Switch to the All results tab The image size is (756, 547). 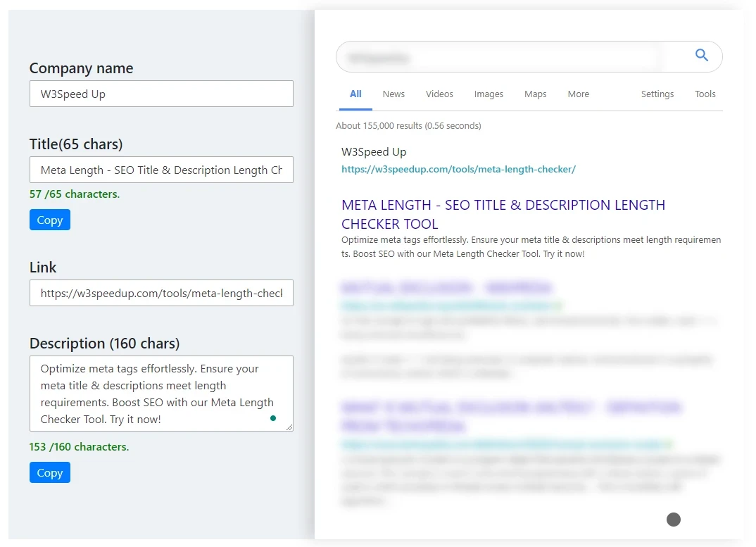click(x=355, y=94)
